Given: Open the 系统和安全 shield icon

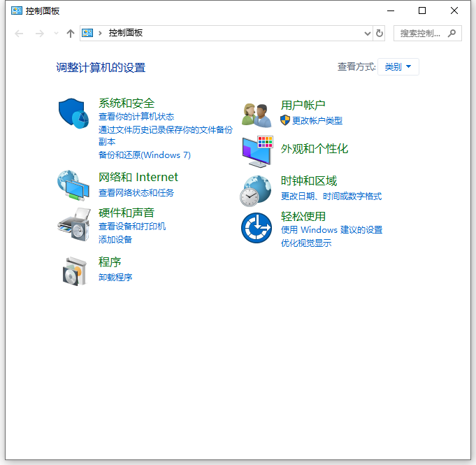Looking at the screenshot, I should pyautogui.click(x=73, y=113).
